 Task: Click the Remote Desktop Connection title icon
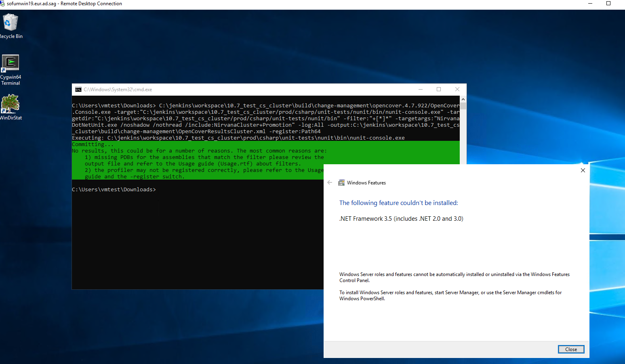tap(2, 4)
